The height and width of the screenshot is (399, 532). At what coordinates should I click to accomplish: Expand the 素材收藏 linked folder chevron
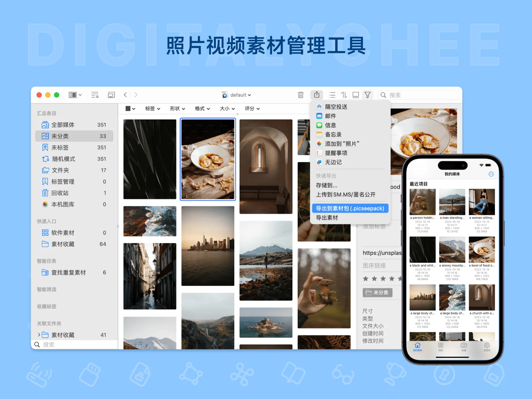click(x=39, y=335)
